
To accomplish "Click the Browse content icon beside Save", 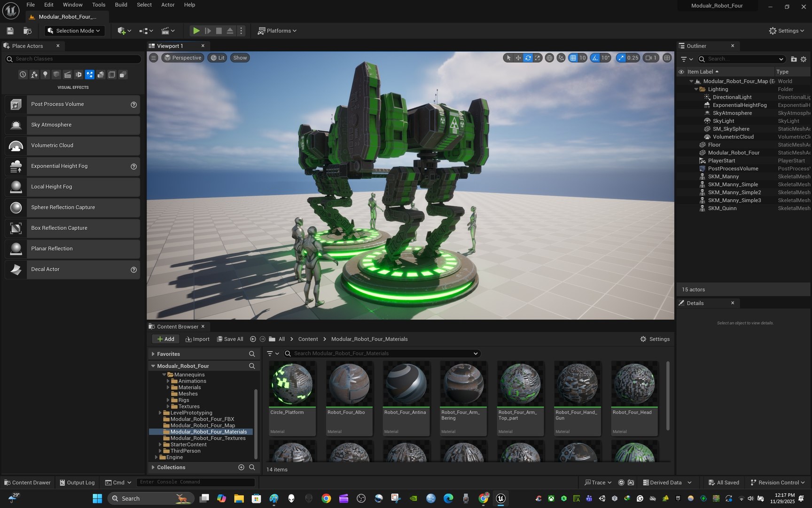I will click(x=27, y=31).
